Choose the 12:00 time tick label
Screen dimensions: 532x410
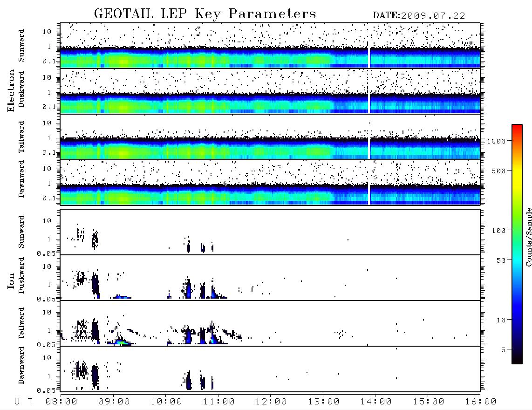271,402
